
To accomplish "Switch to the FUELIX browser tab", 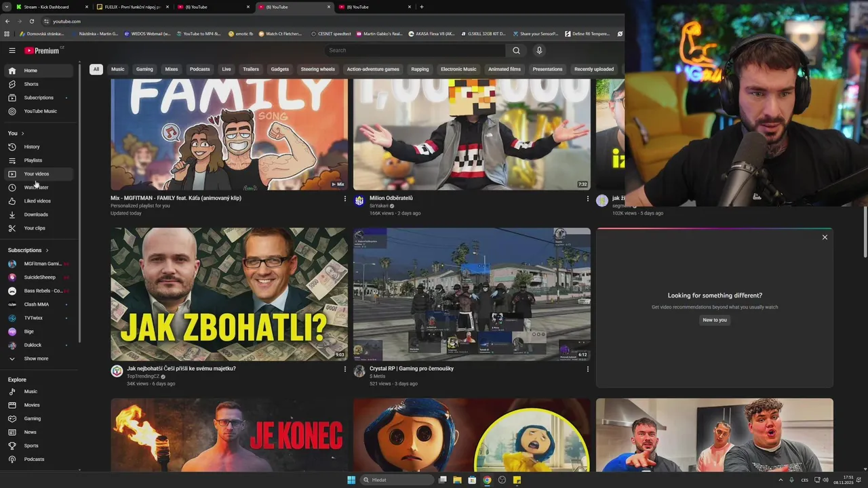I will coord(133,7).
